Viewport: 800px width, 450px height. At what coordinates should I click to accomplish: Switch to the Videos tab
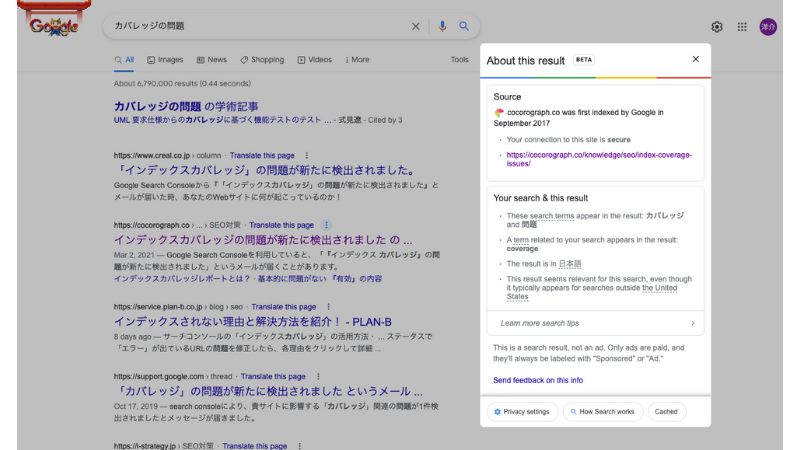(x=314, y=60)
